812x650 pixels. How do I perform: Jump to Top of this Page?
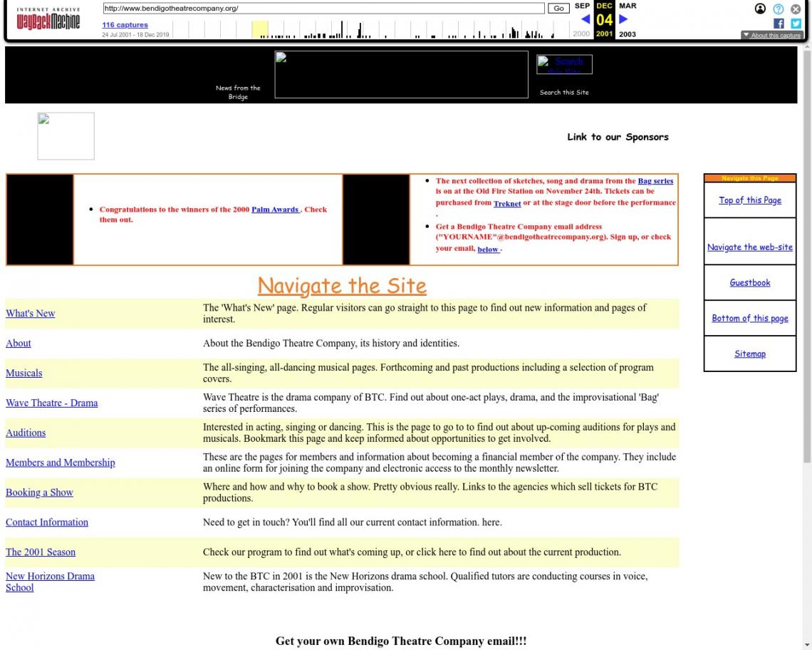point(750,200)
